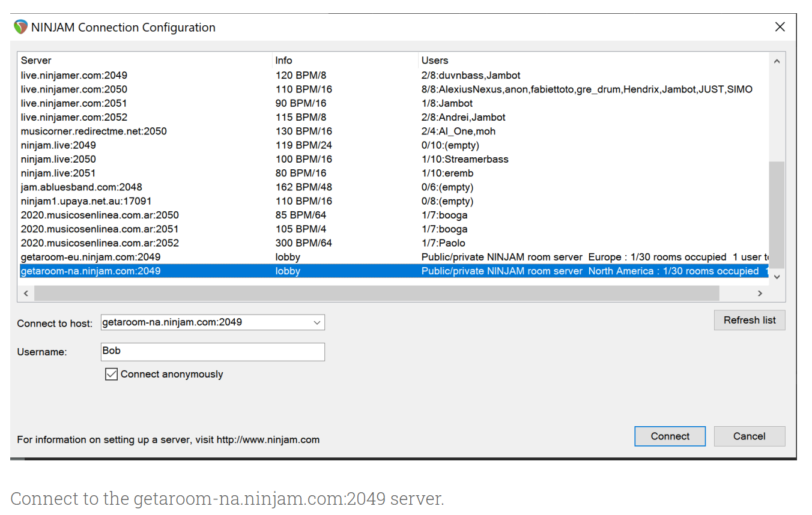Select the getaroom-eu.ninjam.com:2049 server row
812x515 pixels.
click(91, 257)
